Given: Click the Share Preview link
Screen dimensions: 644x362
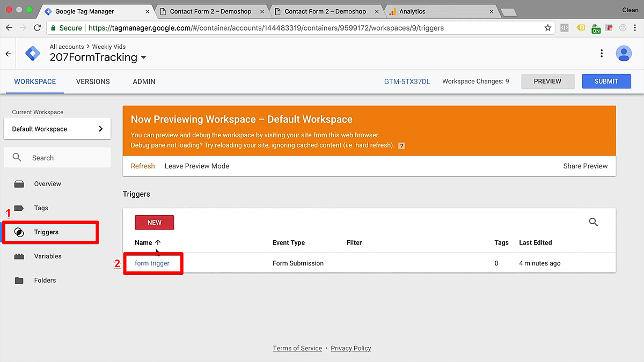Looking at the screenshot, I should pos(586,166).
